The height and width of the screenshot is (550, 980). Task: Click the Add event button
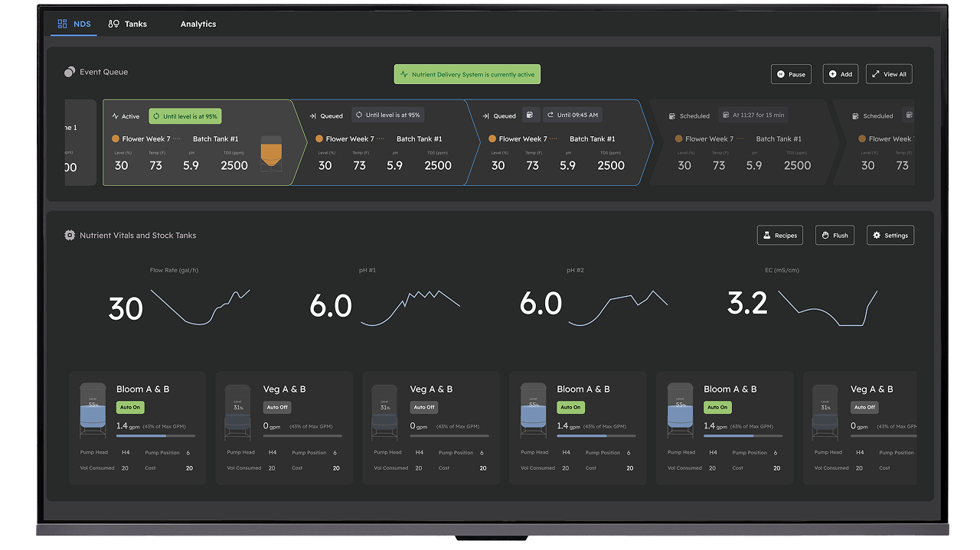[x=841, y=74]
